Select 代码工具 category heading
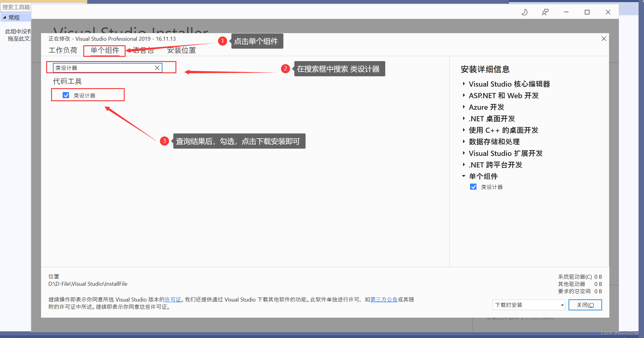644x338 pixels. 68,81
